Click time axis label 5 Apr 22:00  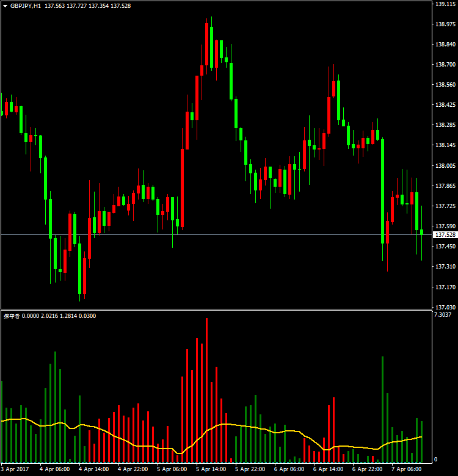tap(250, 469)
